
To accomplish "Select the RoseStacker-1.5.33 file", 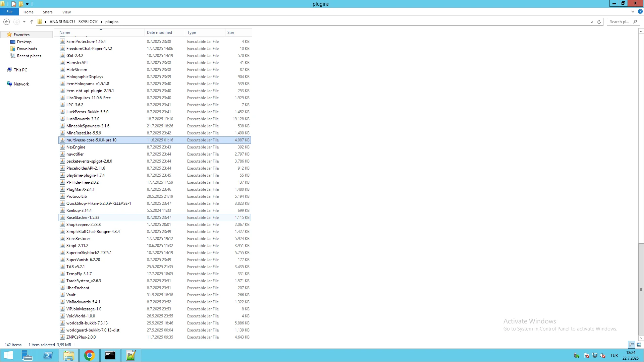I will [x=155, y=218].
